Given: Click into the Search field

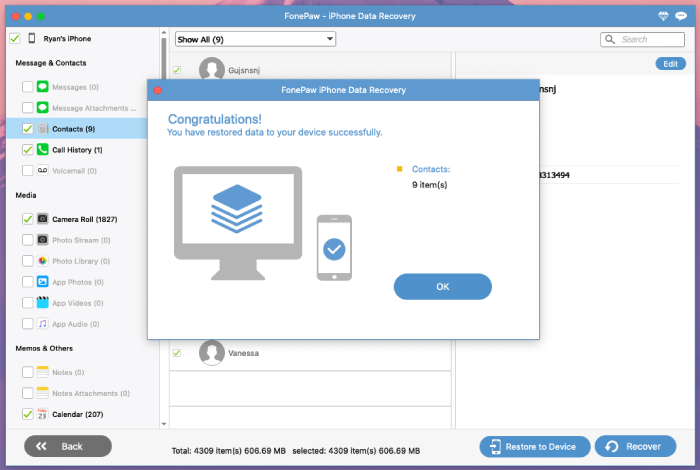Looking at the screenshot, I should pos(642,39).
